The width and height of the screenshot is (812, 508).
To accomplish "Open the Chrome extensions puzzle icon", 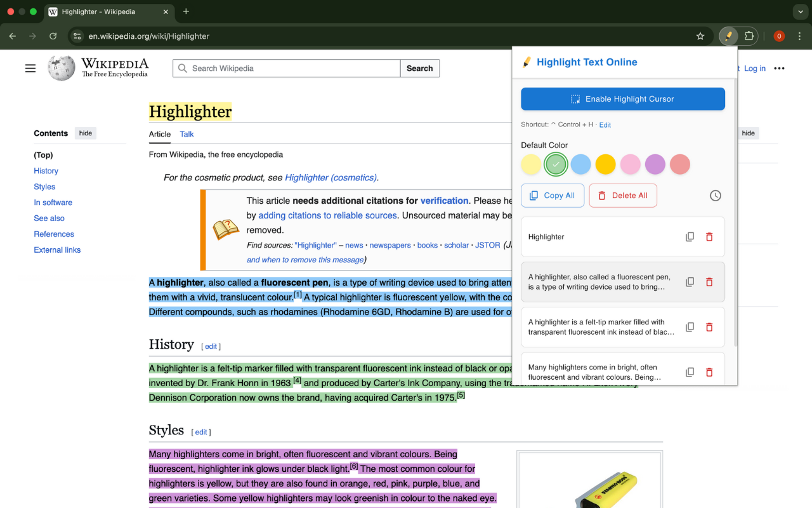I will point(749,36).
